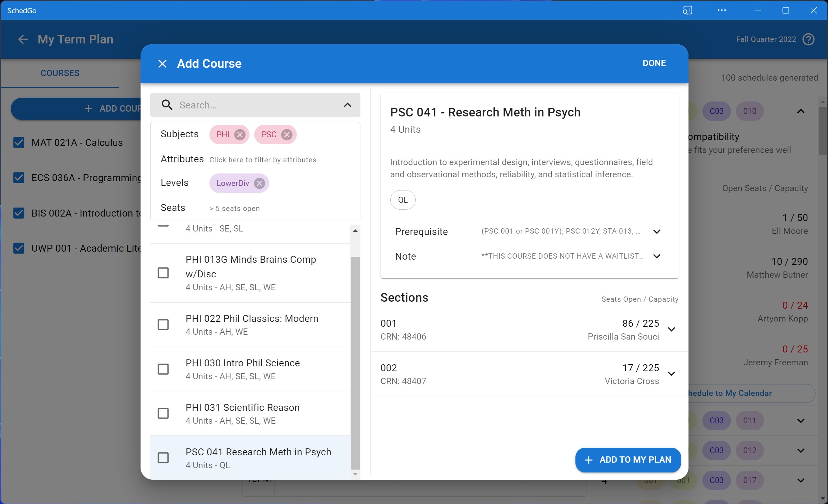Click the DONE button
828x504 pixels.
point(654,63)
